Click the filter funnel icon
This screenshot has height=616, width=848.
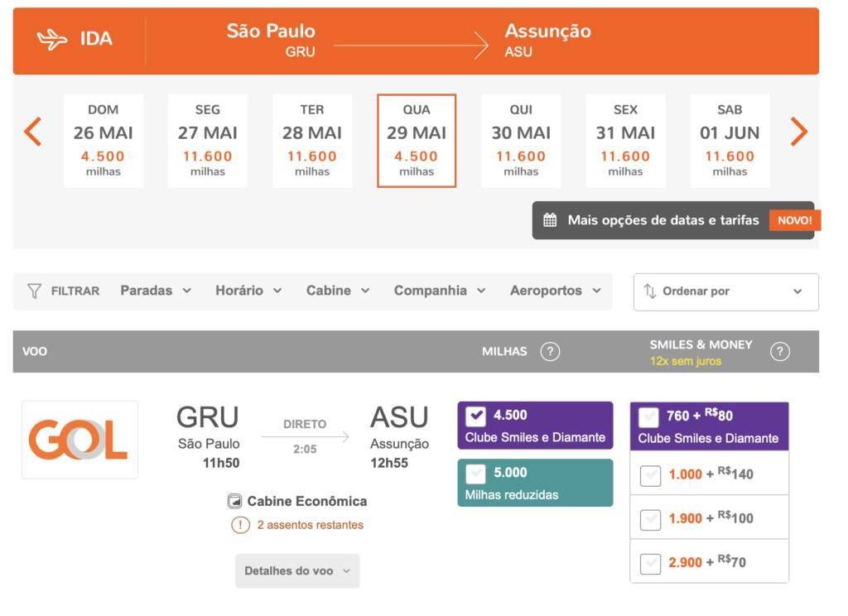(34, 291)
